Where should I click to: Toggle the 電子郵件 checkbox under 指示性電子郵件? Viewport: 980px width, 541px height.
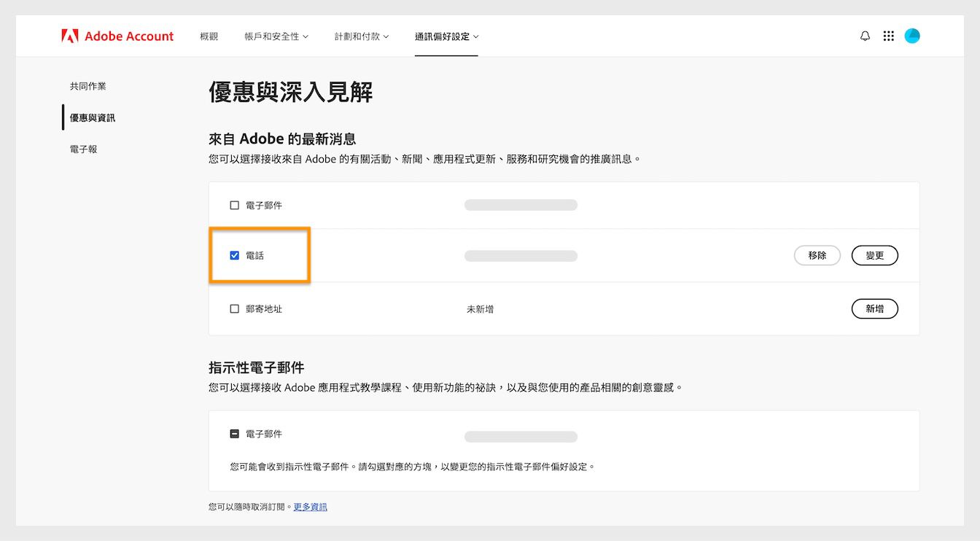(x=234, y=433)
